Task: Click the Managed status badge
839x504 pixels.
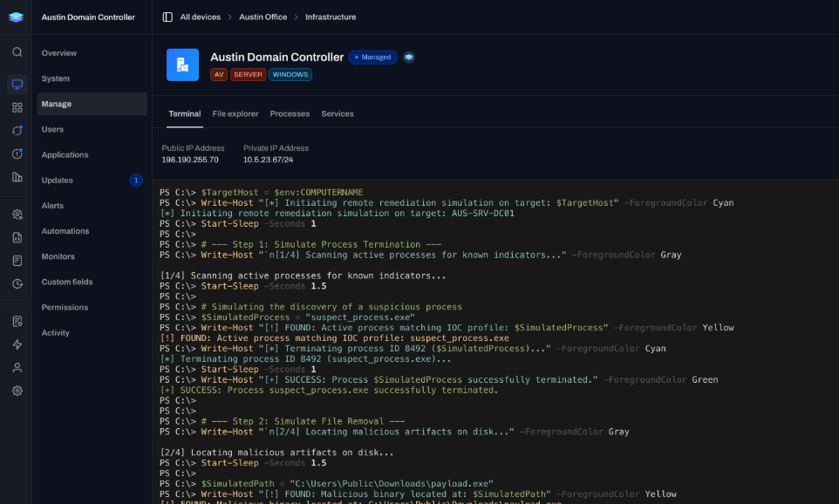Action: (x=373, y=58)
